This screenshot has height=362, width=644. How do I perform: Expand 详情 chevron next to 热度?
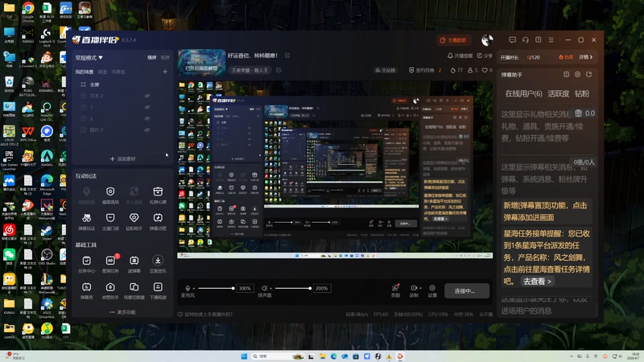pyautogui.click(x=586, y=57)
